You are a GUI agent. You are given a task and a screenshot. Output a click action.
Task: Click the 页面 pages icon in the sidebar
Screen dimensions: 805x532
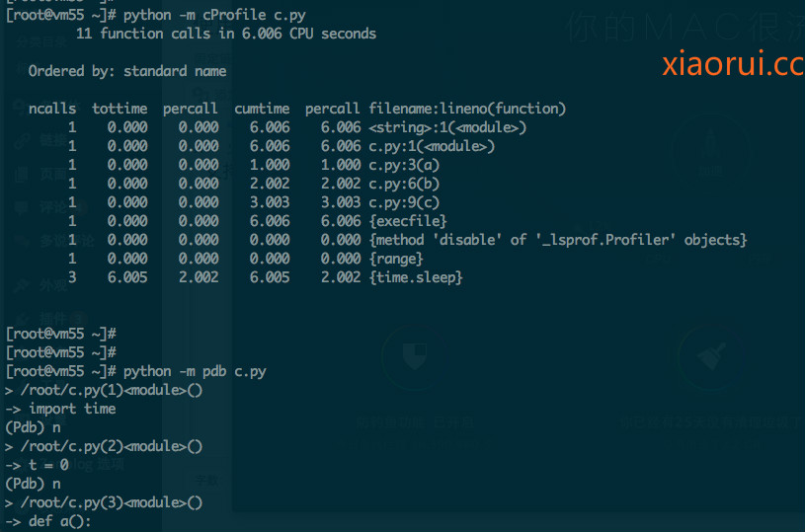(x=21, y=174)
